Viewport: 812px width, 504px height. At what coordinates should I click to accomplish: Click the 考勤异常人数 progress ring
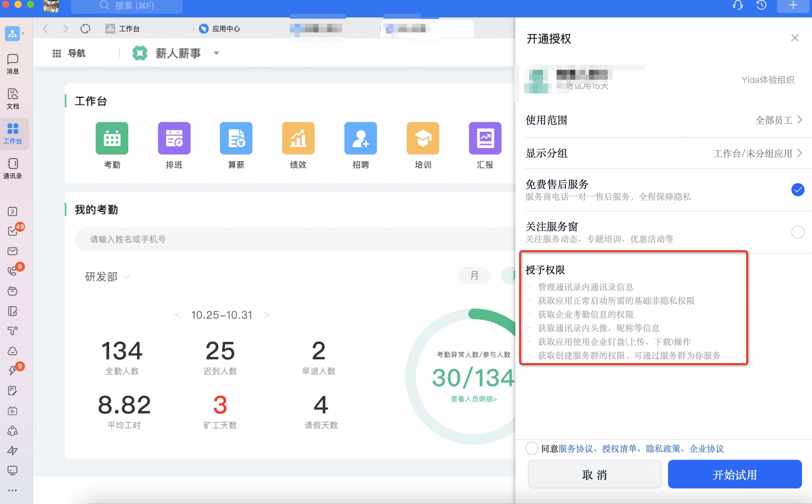[x=467, y=377]
